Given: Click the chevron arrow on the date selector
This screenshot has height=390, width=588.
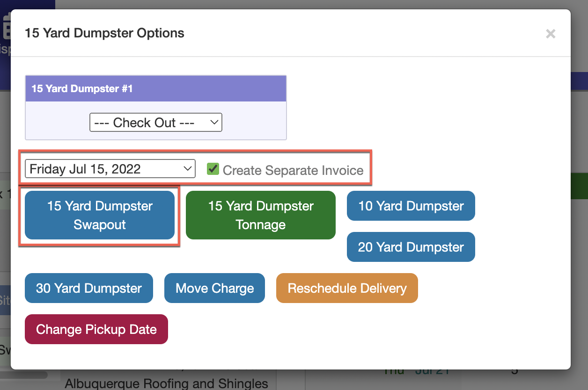Looking at the screenshot, I should coord(187,168).
